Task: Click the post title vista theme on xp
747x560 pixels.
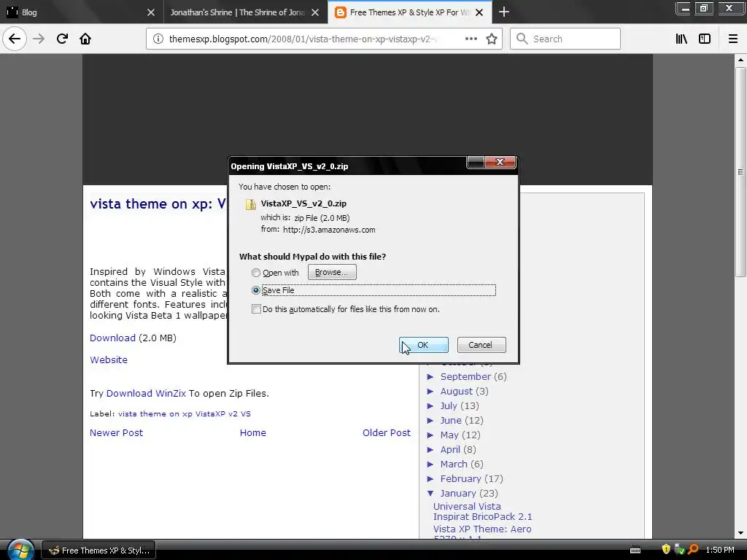Action: click(158, 204)
